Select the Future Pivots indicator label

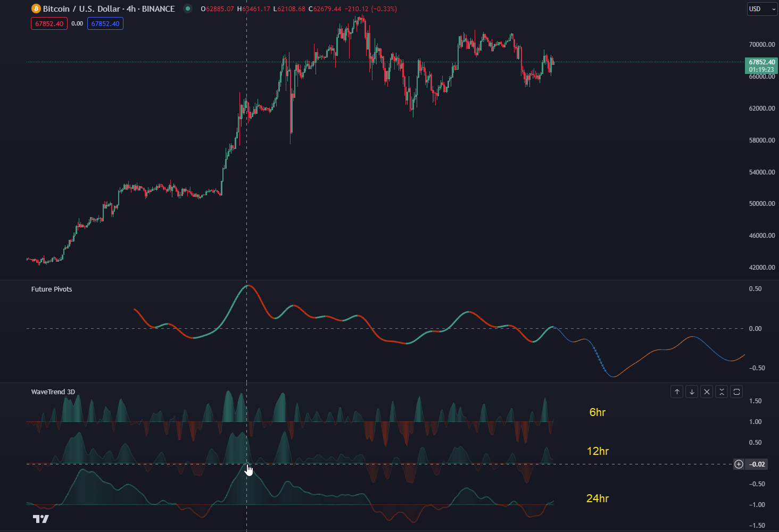pyautogui.click(x=52, y=289)
